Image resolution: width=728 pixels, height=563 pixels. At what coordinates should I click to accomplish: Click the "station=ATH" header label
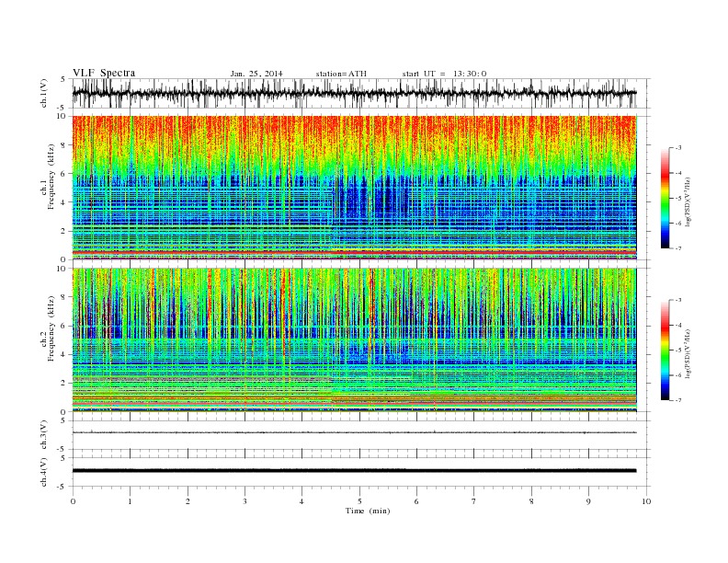click(341, 74)
